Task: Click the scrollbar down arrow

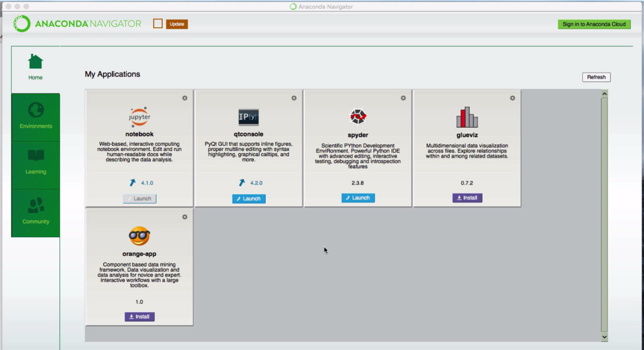Action: 605,337
